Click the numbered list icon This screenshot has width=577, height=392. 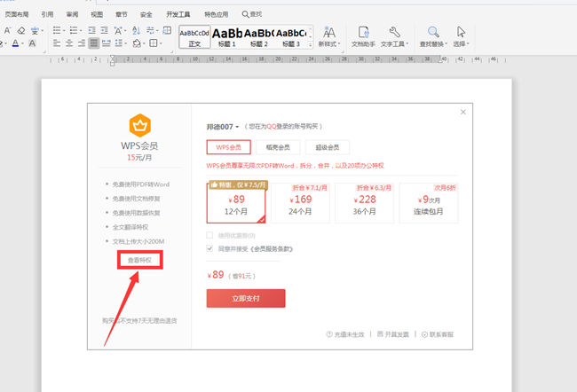tap(74, 30)
